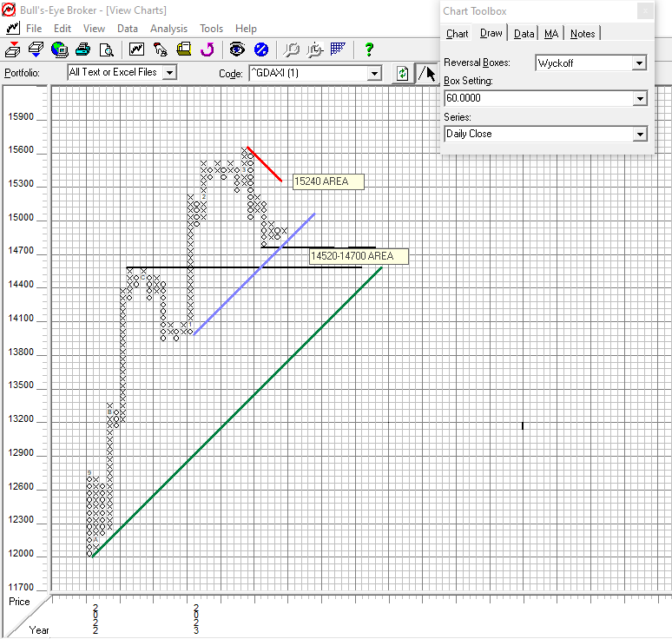
Task: Open the Tools menu
Action: click(x=211, y=29)
